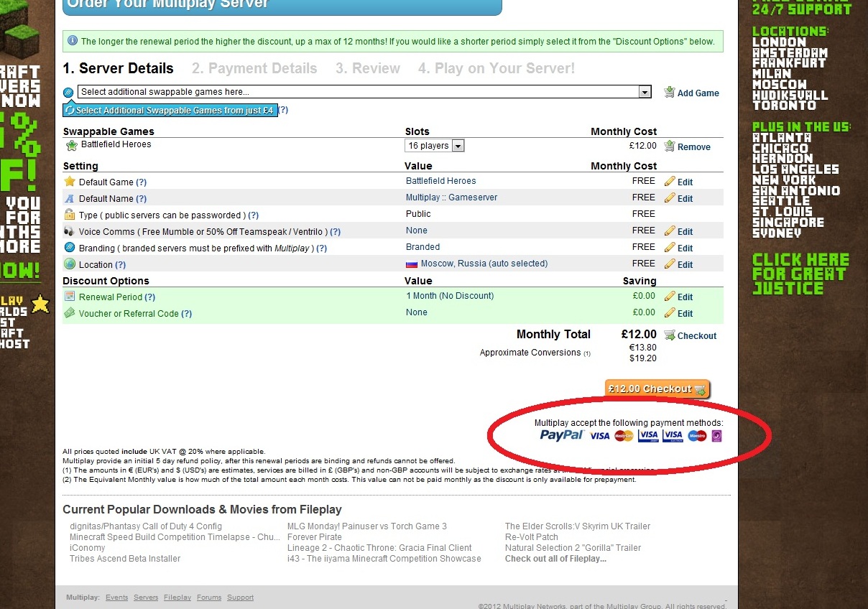Click the Add Game basket icon

point(669,92)
